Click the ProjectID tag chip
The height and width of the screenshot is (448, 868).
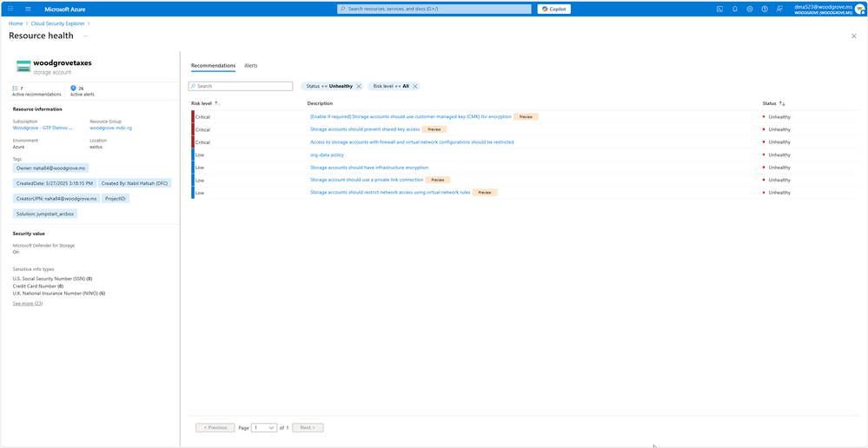(x=116, y=199)
